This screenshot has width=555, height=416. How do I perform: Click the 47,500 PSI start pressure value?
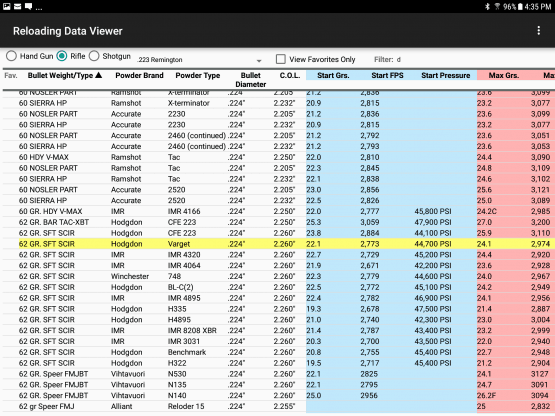click(433, 309)
